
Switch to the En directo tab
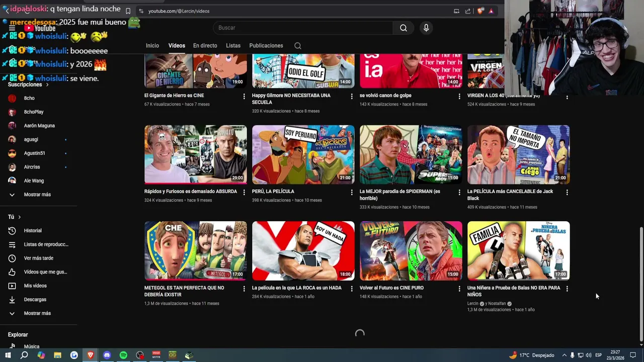[205, 46]
